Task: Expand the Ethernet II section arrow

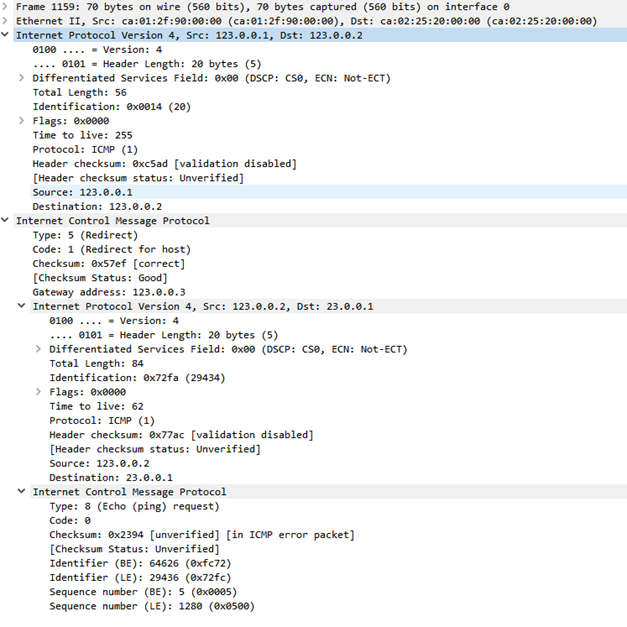Action: [x=6, y=20]
